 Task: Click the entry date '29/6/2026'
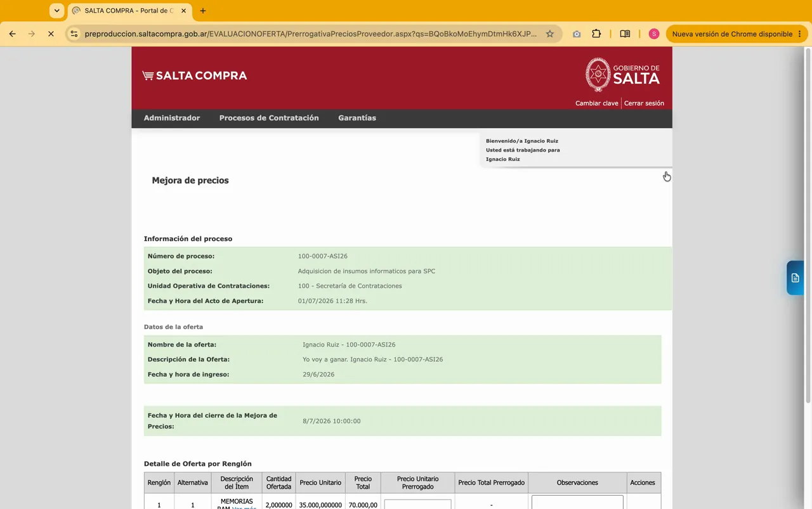pyautogui.click(x=318, y=375)
